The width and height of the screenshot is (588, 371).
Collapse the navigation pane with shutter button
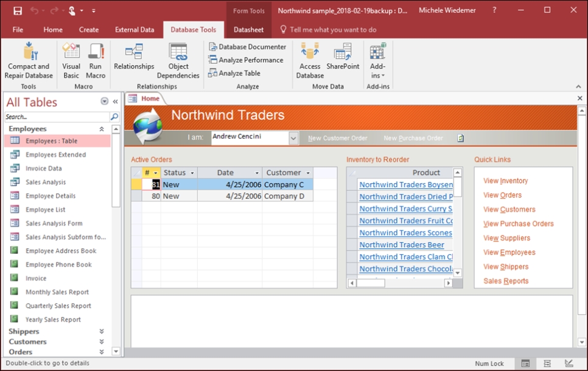point(116,102)
